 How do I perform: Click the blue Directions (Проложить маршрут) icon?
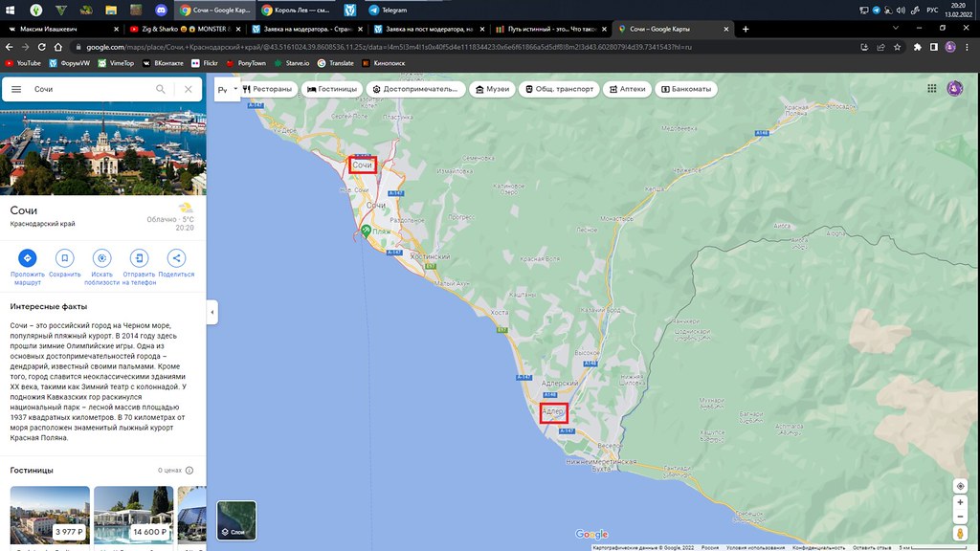pos(27,258)
